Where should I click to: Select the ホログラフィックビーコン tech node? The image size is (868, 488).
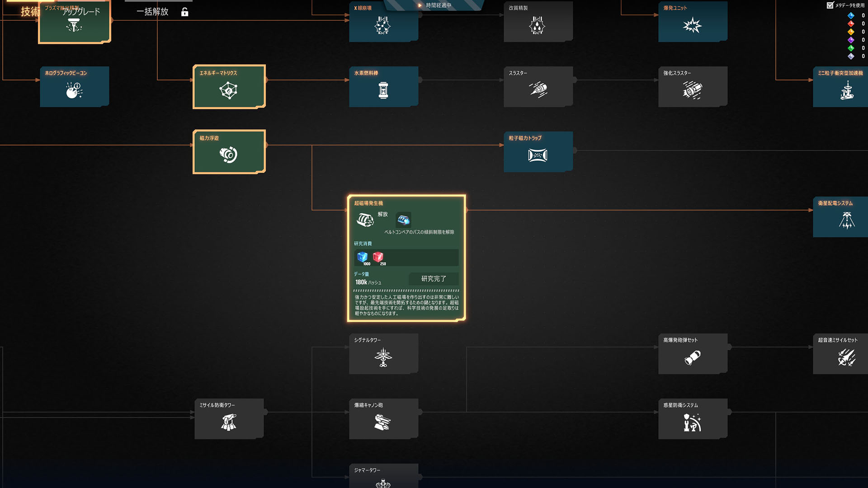(74, 87)
